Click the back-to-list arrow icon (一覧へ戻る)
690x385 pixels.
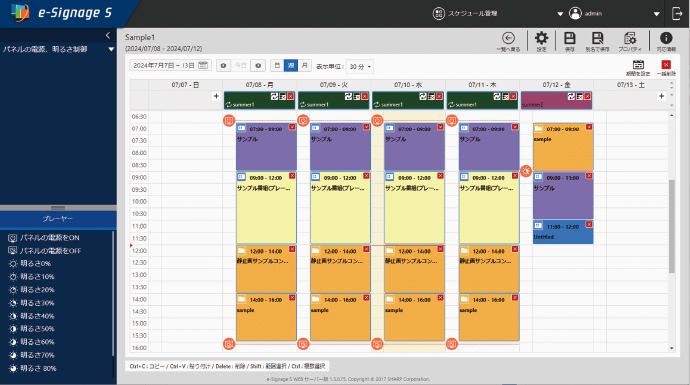(508, 38)
